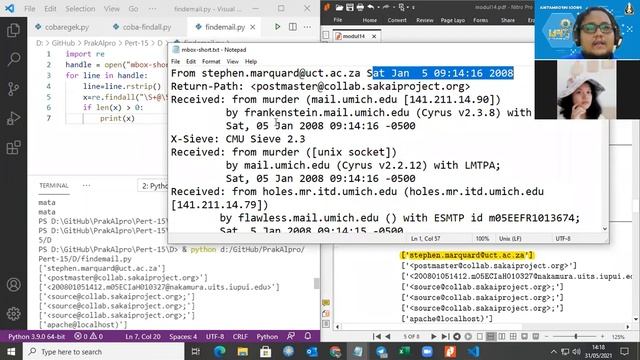Viewport: 640px width, 360px height.
Task: Open the Search view in VS Code activity bar
Action: click(13, 59)
